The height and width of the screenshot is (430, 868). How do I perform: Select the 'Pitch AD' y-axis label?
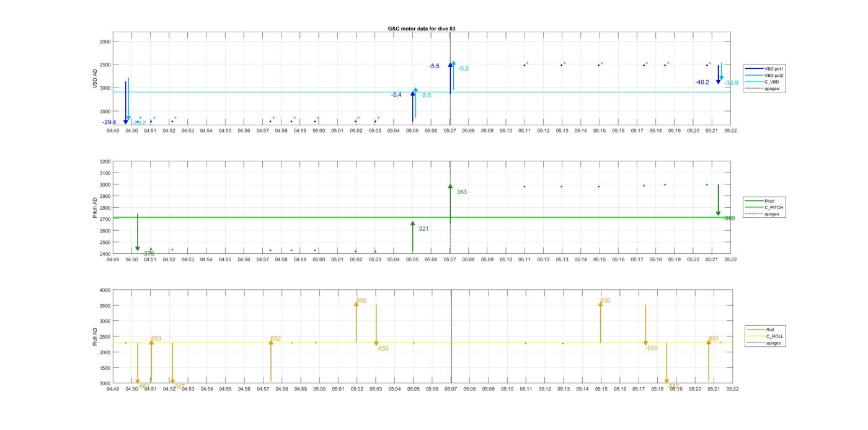(x=95, y=207)
